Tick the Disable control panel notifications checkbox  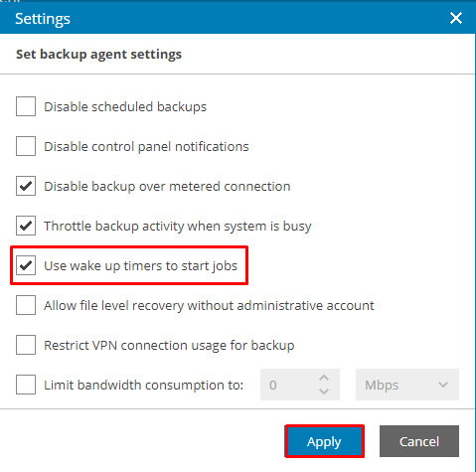26,146
